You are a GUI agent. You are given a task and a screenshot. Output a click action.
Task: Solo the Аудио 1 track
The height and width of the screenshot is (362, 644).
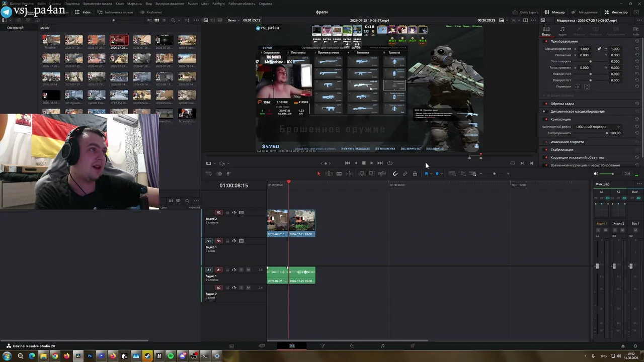(x=241, y=270)
